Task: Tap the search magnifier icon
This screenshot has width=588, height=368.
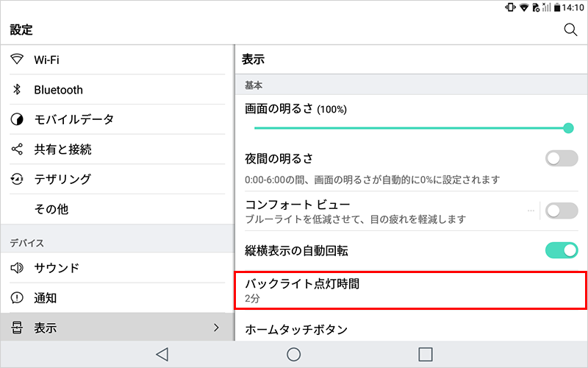Action: pyautogui.click(x=570, y=29)
